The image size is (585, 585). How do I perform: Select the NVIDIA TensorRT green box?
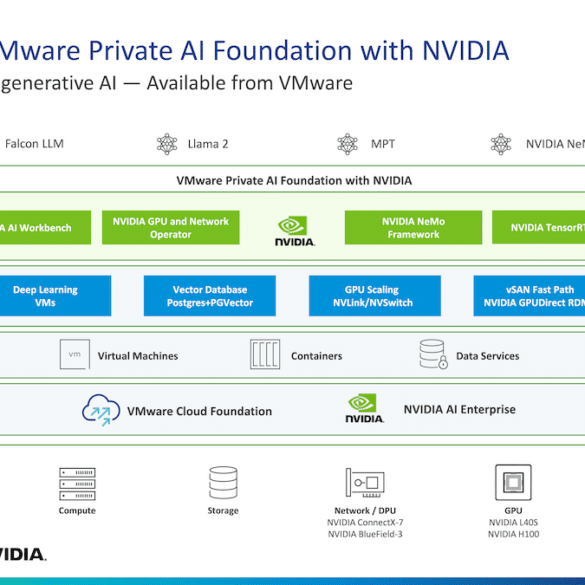coord(538,228)
